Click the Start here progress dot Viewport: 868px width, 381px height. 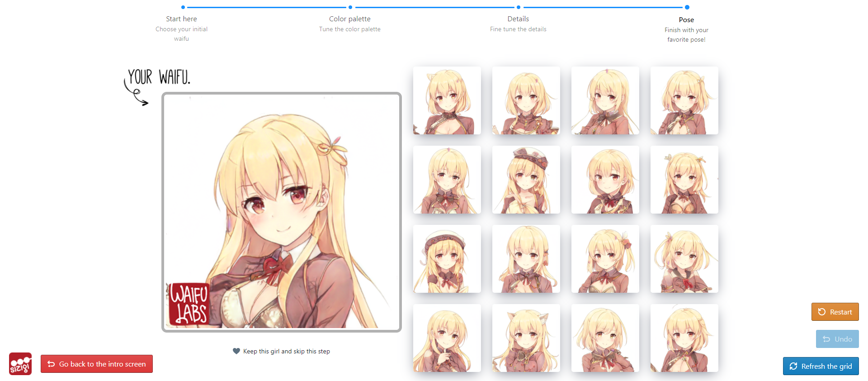coord(183,7)
